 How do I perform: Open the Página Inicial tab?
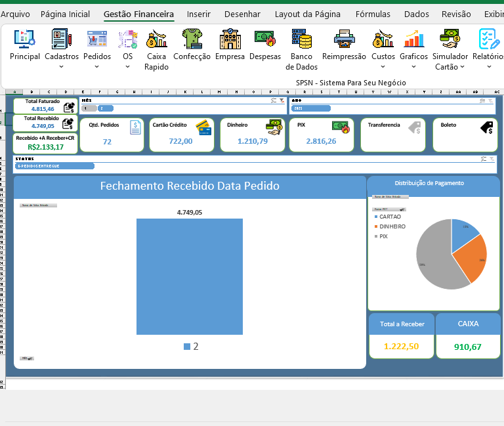[x=65, y=14]
